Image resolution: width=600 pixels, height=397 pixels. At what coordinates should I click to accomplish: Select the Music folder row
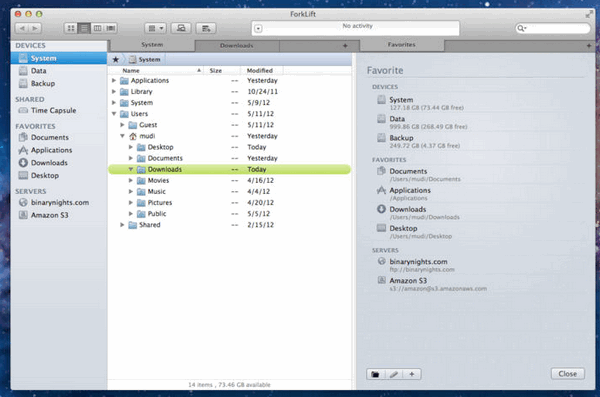coord(229,191)
